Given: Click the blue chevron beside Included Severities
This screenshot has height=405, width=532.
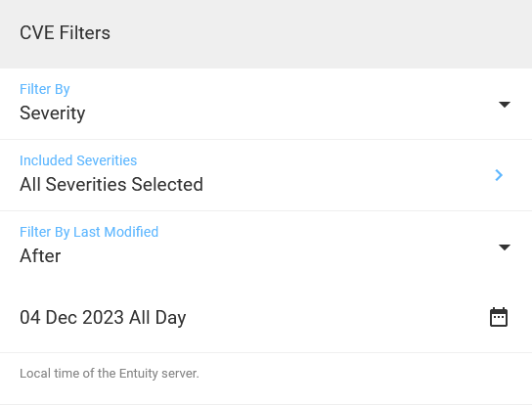Looking at the screenshot, I should (x=499, y=175).
